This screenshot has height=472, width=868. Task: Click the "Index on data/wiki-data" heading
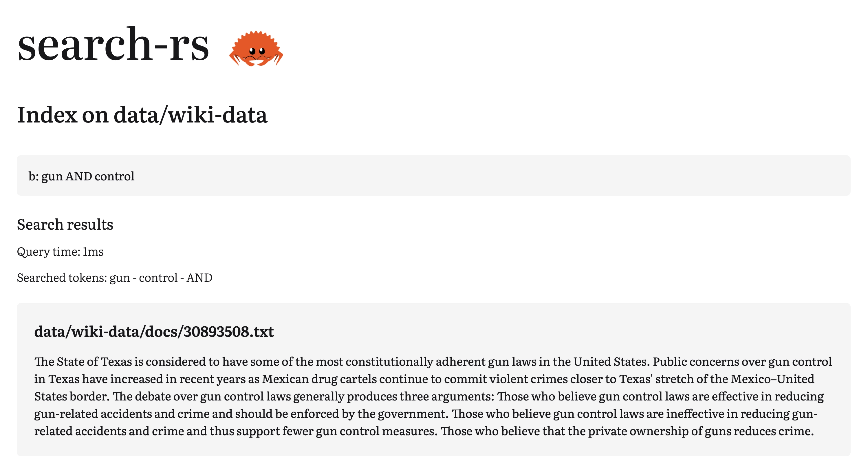(142, 115)
